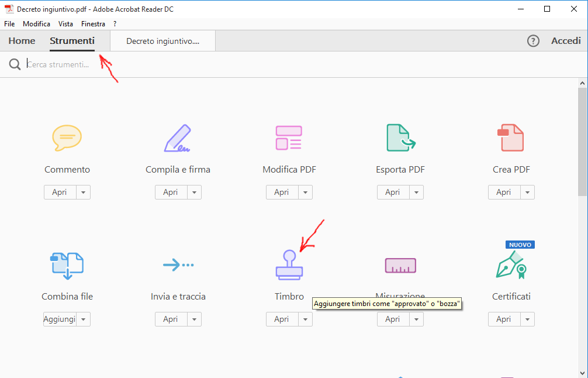Click the Crea PDF label

[511, 170]
